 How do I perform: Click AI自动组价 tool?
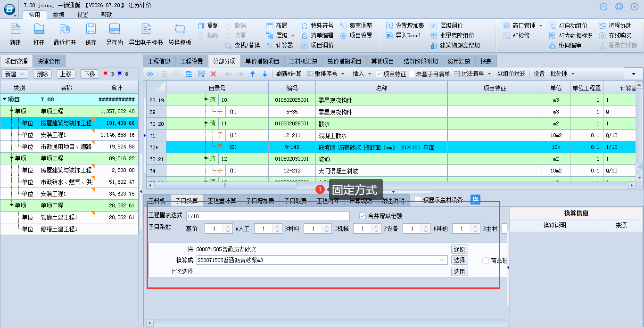(x=568, y=25)
